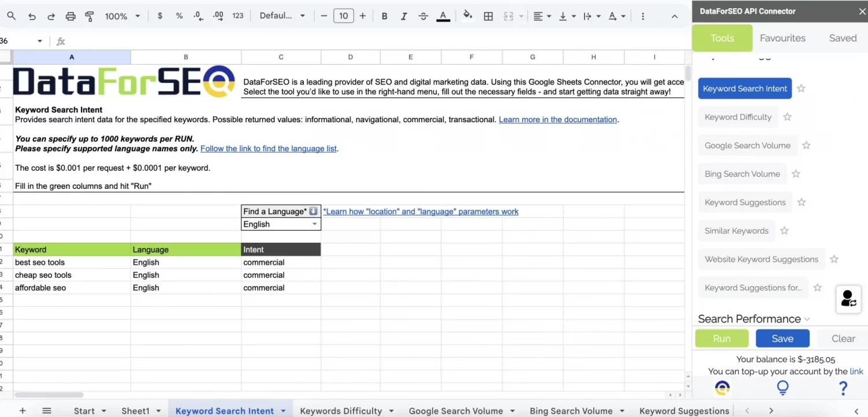
Task: Follow the link to find the language list
Action: [269, 148]
